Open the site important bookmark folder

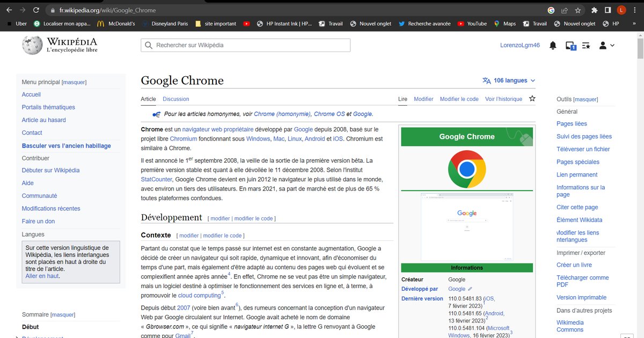pyautogui.click(x=215, y=24)
